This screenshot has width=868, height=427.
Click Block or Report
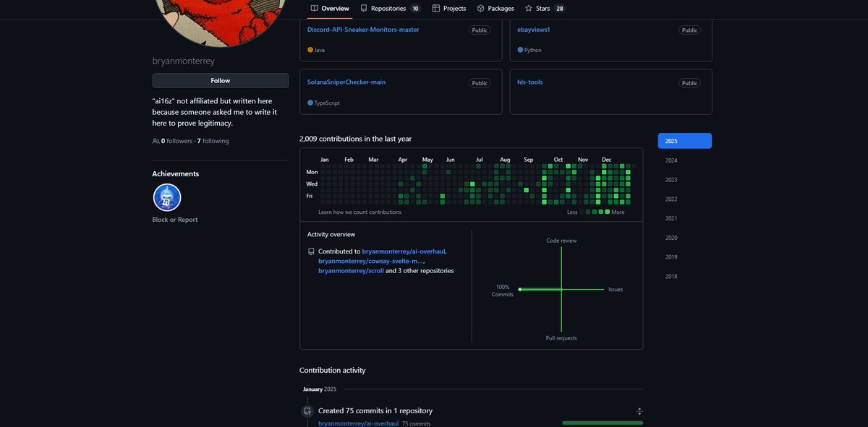click(174, 220)
